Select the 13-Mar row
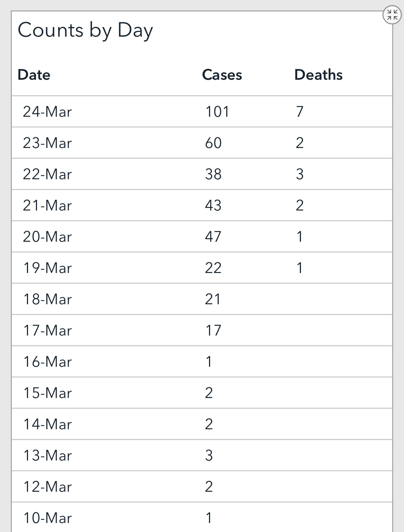 tap(202, 455)
